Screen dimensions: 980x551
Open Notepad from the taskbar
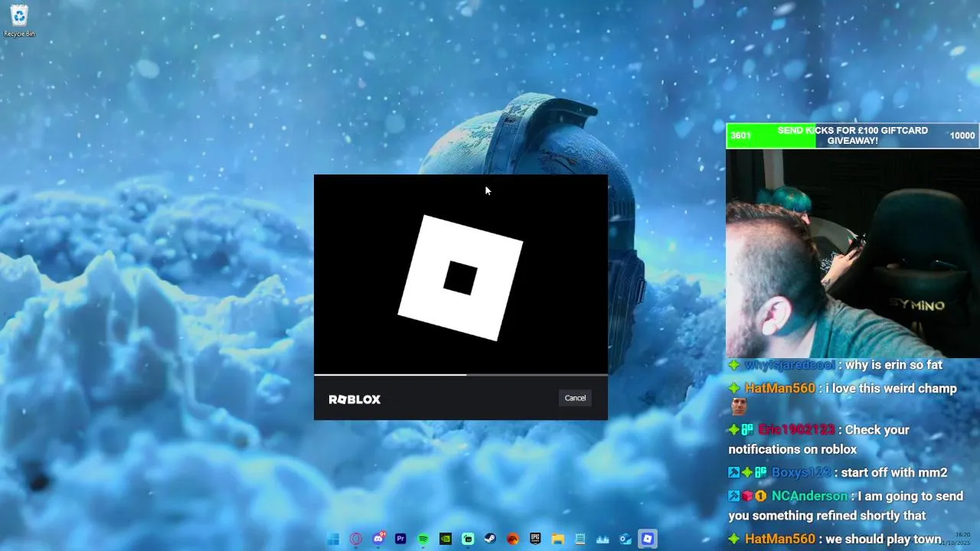(x=580, y=539)
